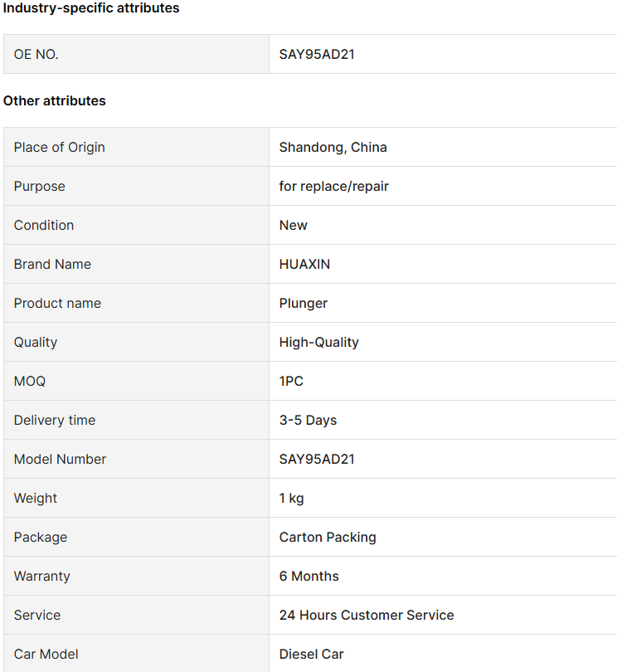The image size is (617, 672).
Task: Click the Car Model label cell
Action: click(x=136, y=654)
